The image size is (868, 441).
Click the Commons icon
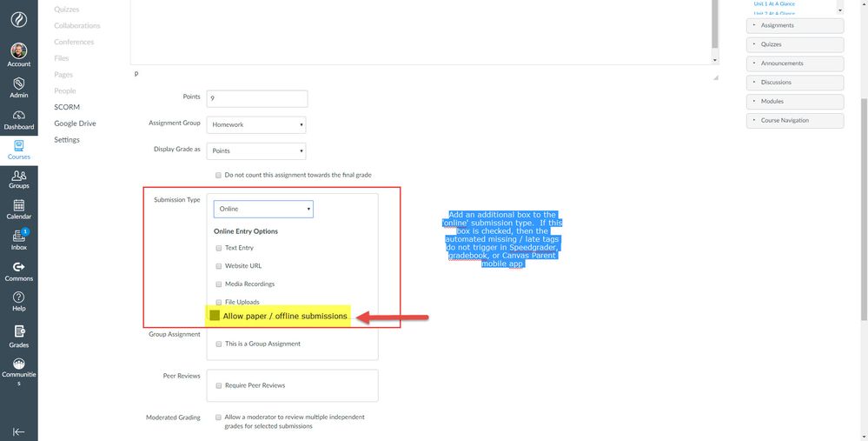(x=18, y=267)
